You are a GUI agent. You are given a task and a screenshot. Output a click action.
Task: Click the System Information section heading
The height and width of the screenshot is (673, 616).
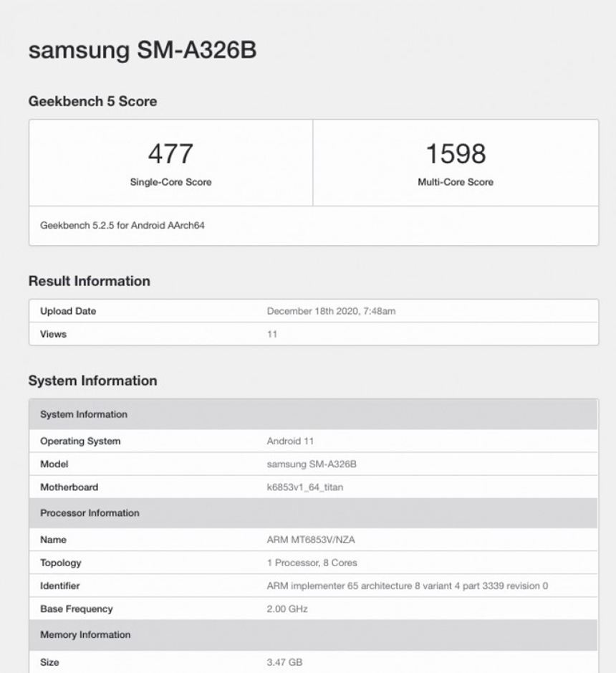pyautogui.click(x=92, y=381)
